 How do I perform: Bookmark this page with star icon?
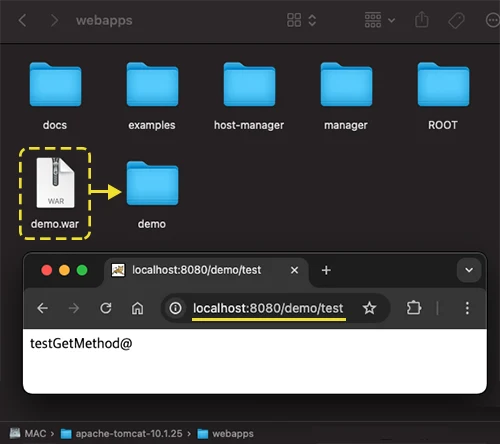pos(369,308)
